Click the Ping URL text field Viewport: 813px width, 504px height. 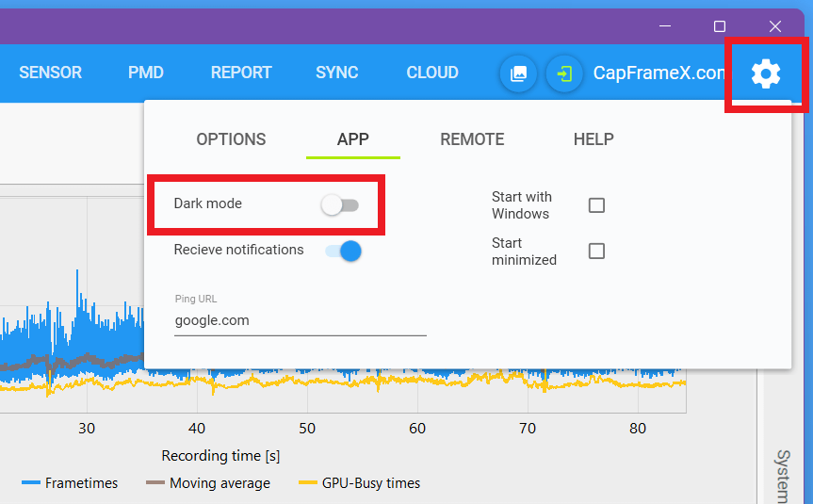click(x=301, y=320)
